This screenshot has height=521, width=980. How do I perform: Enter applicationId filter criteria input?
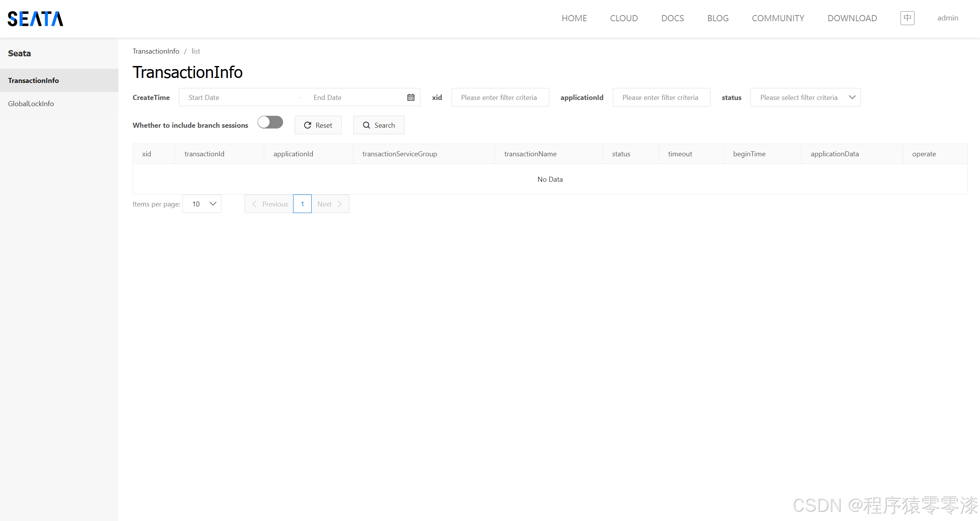pyautogui.click(x=660, y=97)
